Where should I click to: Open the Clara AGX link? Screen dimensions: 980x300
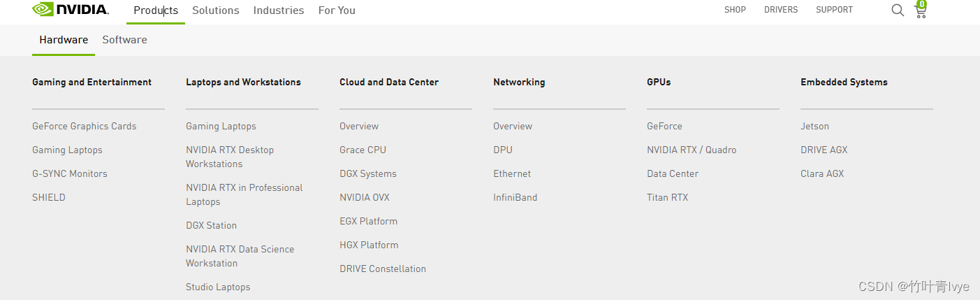(x=822, y=174)
